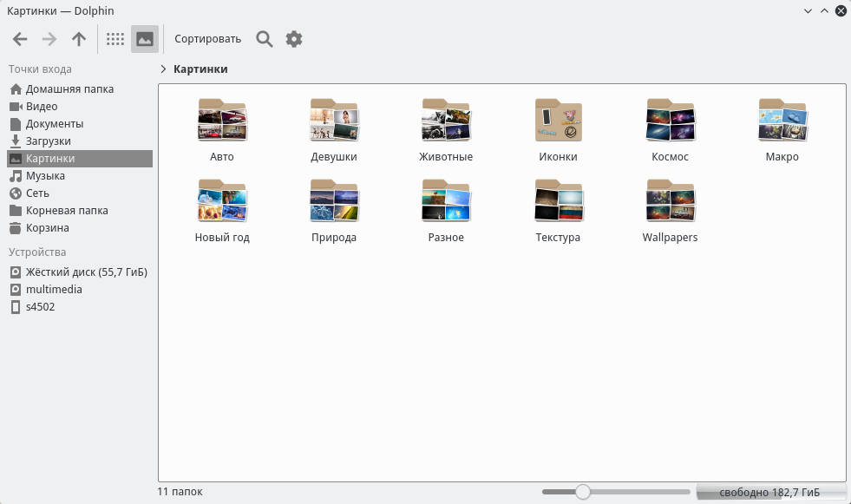Click the Картинки breadcrumb label
Image resolution: width=851 pixels, height=504 pixels.
coord(200,69)
